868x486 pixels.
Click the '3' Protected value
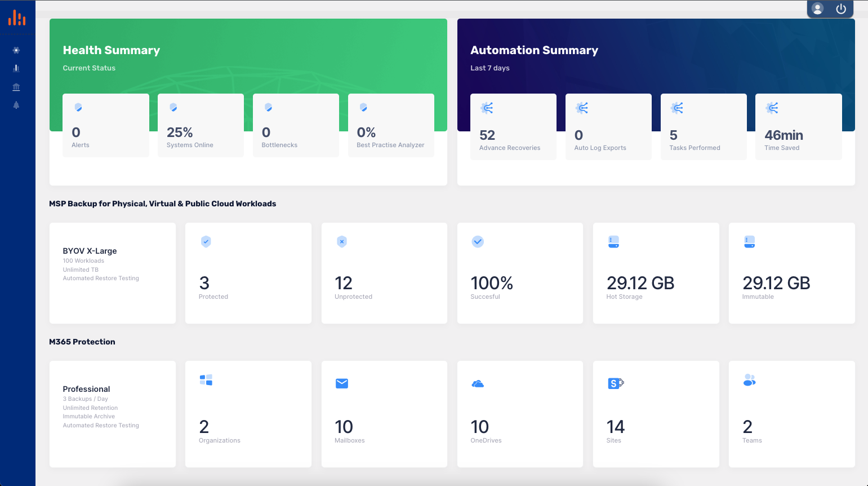tap(204, 282)
